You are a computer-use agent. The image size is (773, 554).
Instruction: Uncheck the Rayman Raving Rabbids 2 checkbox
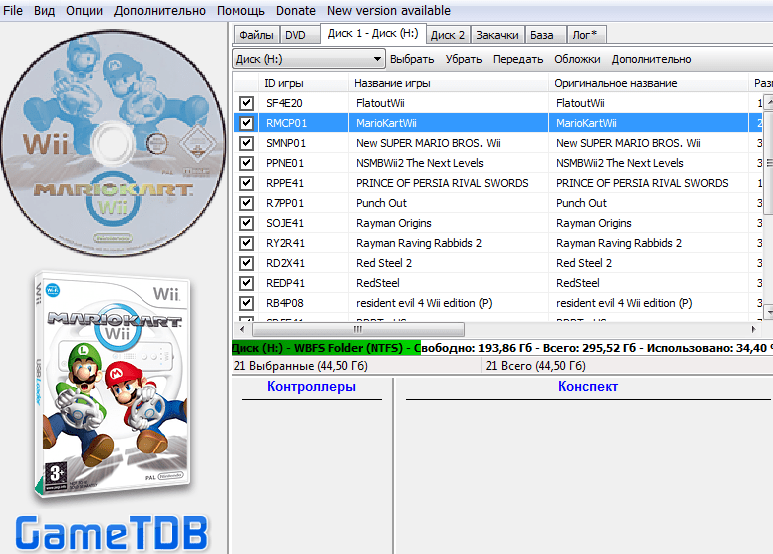[246, 243]
